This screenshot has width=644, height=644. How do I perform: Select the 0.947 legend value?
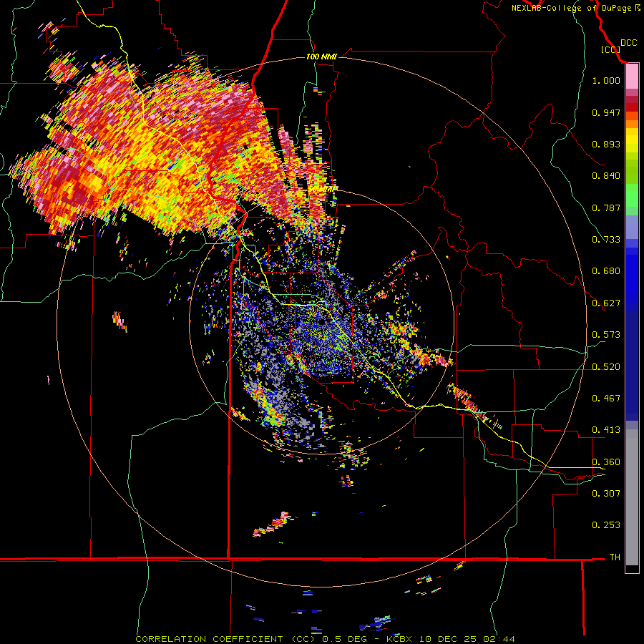tap(606, 112)
